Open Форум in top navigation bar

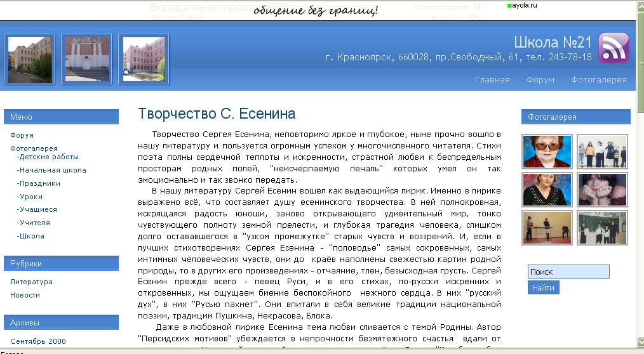(x=540, y=80)
